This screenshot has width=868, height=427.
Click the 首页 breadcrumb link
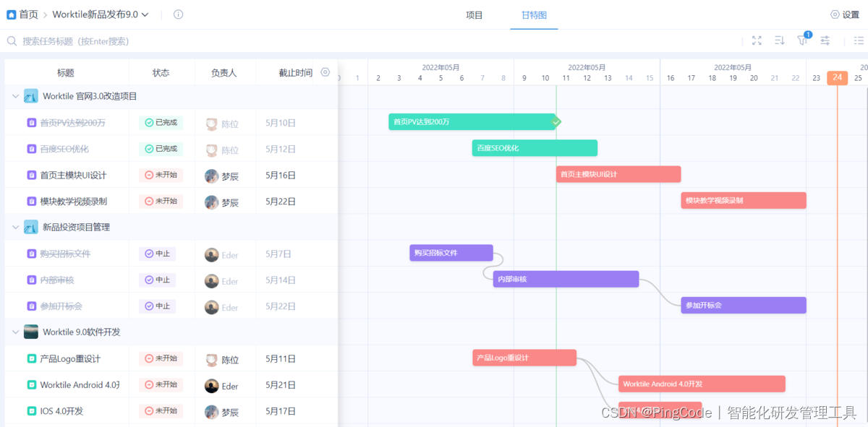tap(28, 14)
